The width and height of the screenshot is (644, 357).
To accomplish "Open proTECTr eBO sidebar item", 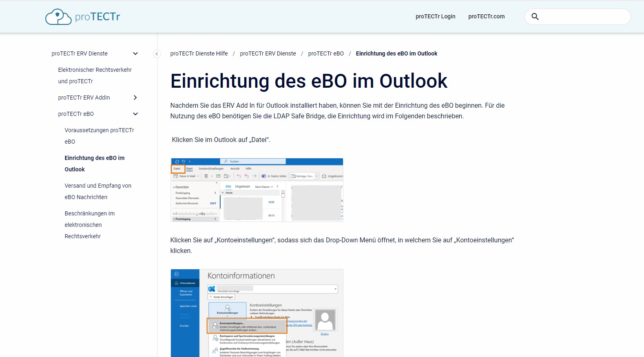I will point(76,114).
